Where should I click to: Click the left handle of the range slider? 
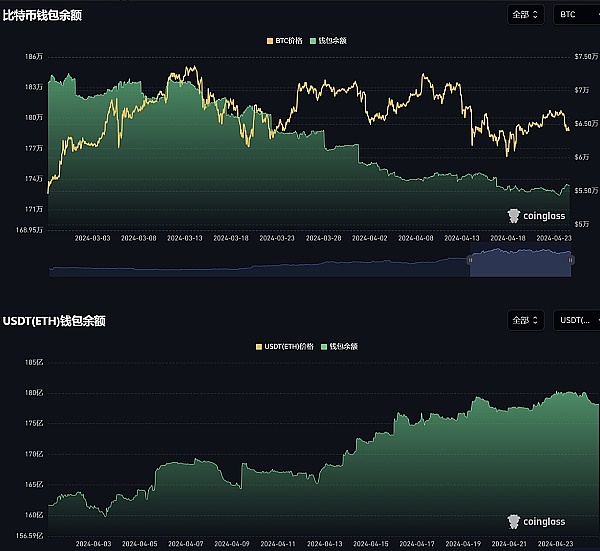(470, 260)
